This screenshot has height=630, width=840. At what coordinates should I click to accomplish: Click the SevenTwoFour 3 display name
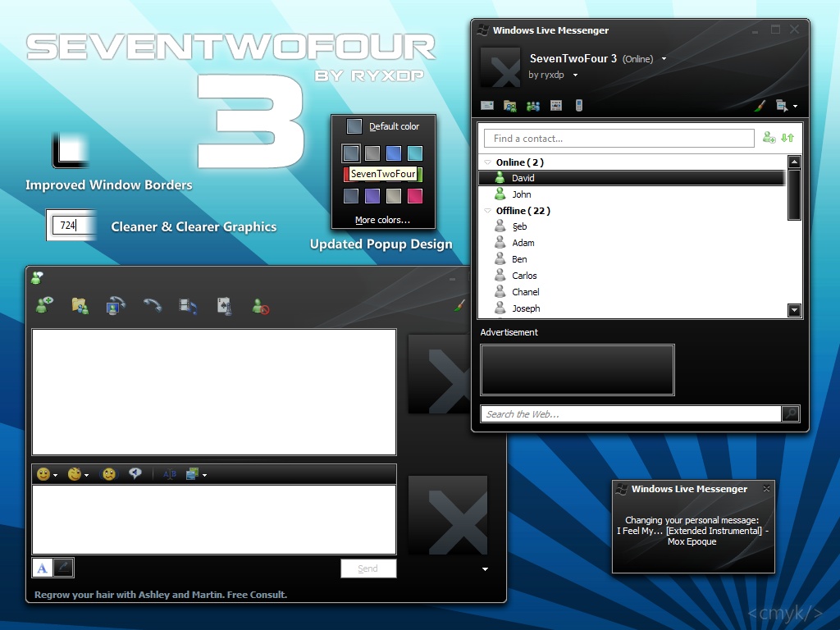[x=573, y=58]
